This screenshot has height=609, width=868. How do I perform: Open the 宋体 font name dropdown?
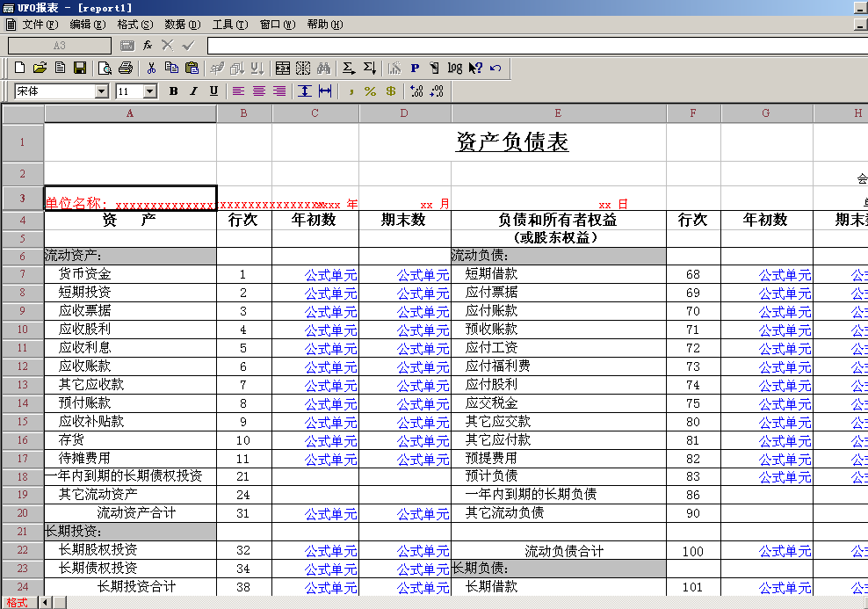101,91
